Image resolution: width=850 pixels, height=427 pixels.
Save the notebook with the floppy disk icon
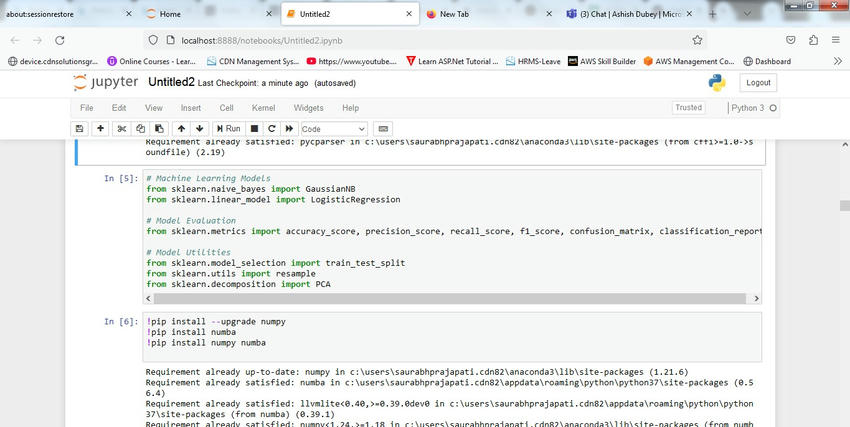click(80, 129)
